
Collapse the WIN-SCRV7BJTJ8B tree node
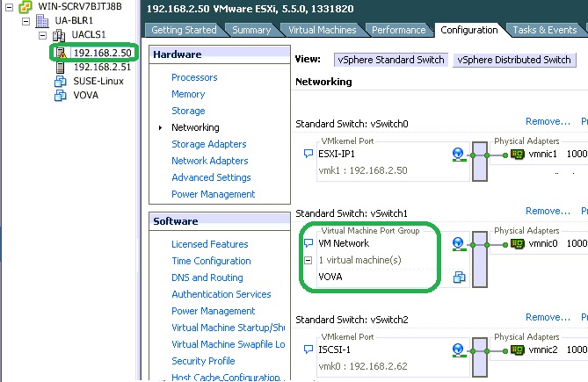coord(10,7)
